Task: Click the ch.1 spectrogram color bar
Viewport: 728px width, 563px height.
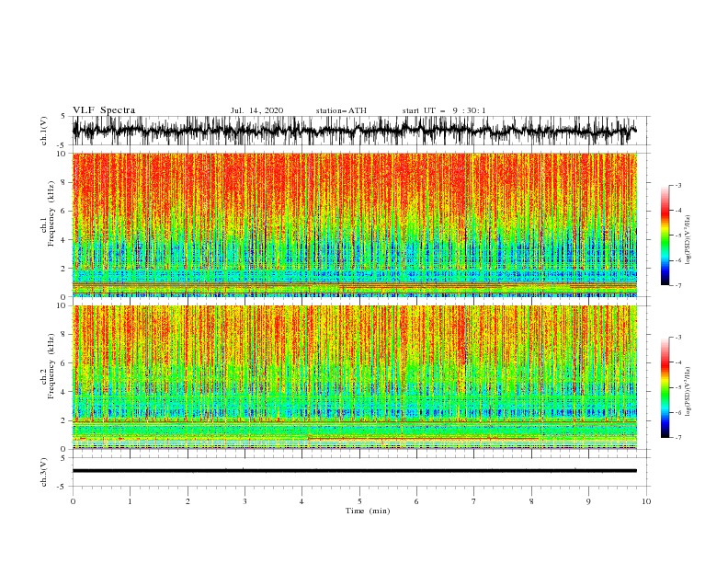Action: [665, 236]
